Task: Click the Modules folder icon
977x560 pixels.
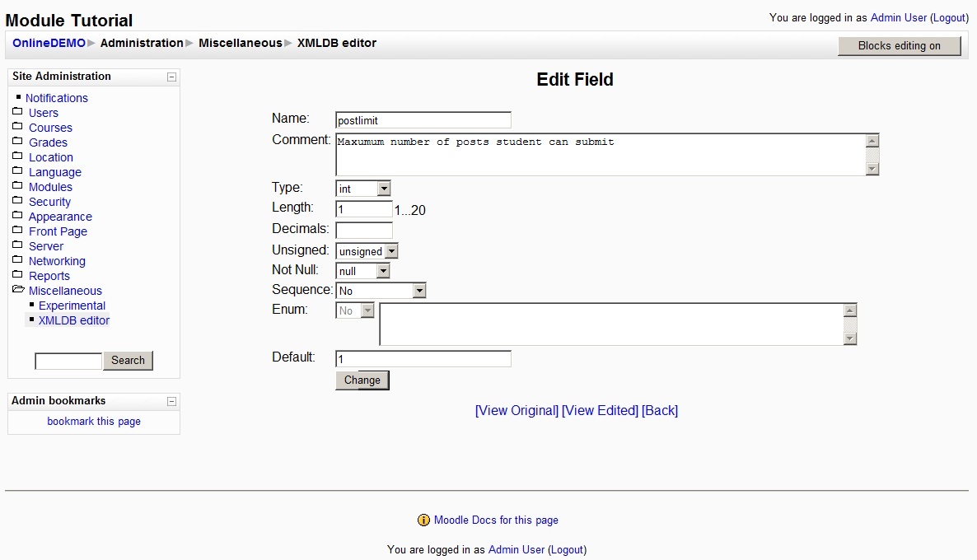Action: coord(19,187)
